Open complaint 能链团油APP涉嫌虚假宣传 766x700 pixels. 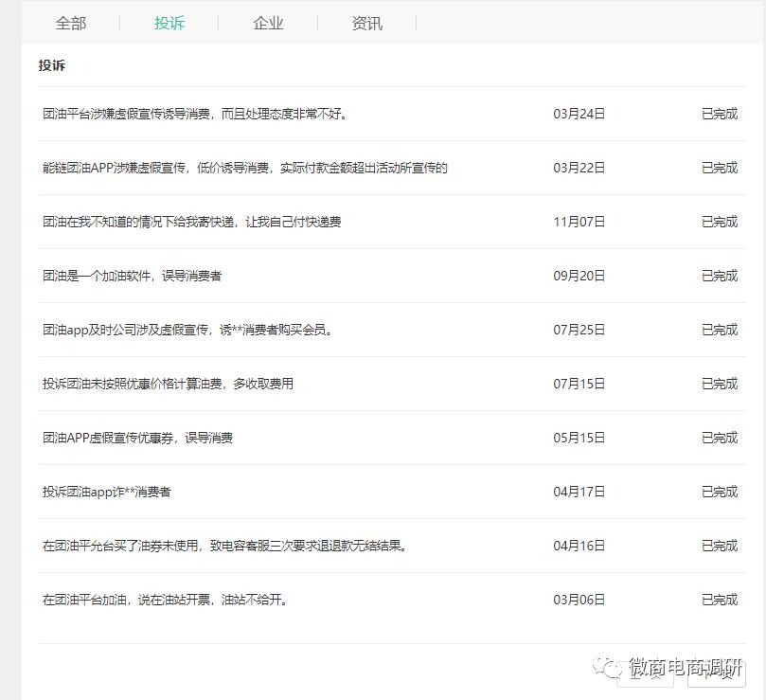click(245, 169)
